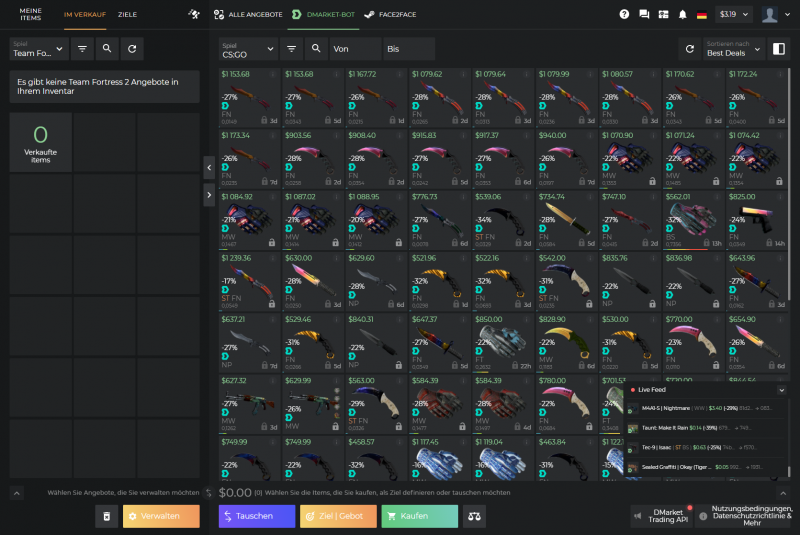Click the Verwalten button

[x=161, y=516]
